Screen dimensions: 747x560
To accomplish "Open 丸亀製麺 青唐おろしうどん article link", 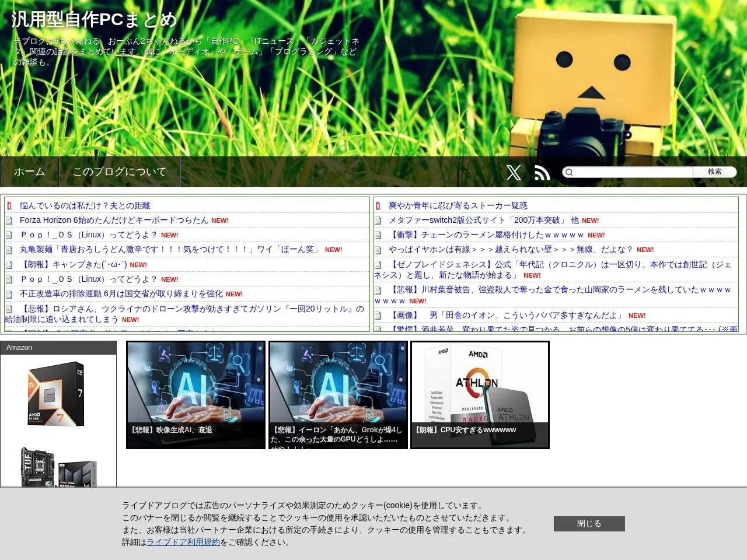I will (x=170, y=249).
